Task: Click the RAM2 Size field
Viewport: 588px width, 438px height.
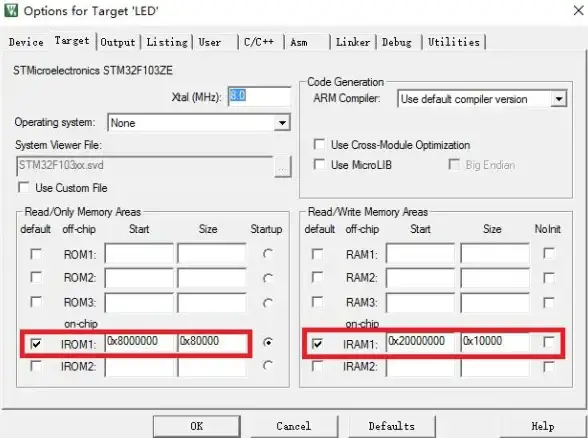Action: [495, 278]
